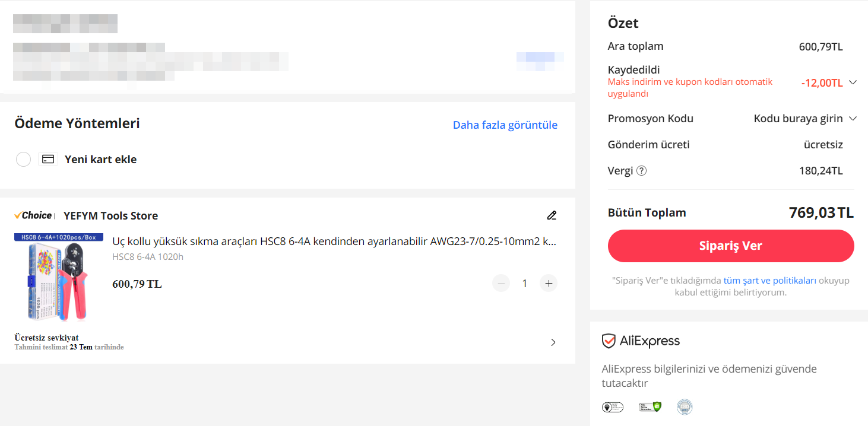Increase quantity with the plus button
This screenshot has width=868, height=426.
[x=549, y=284]
